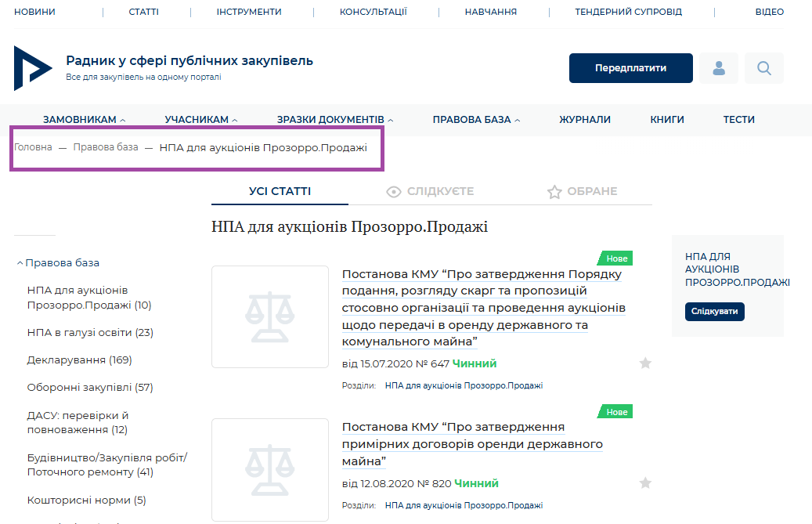The height and width of the screenshot is (524, 812).
Task: Open the Консультації top menu item
Action: pyautogui.click(x=373, y=12)
